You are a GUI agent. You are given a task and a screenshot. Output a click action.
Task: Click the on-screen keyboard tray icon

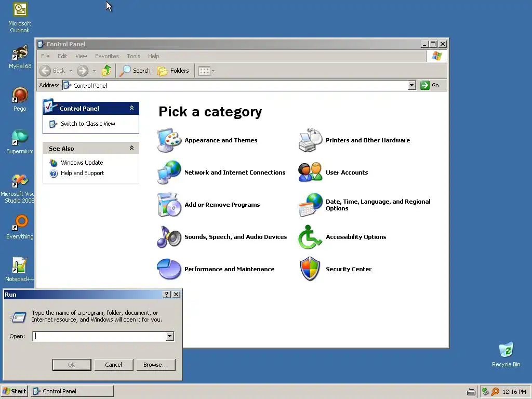click(471, 392)
